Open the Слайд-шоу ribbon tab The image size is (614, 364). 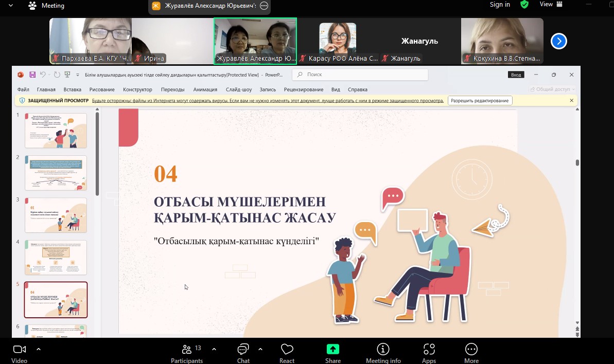[x=239, y=89]
